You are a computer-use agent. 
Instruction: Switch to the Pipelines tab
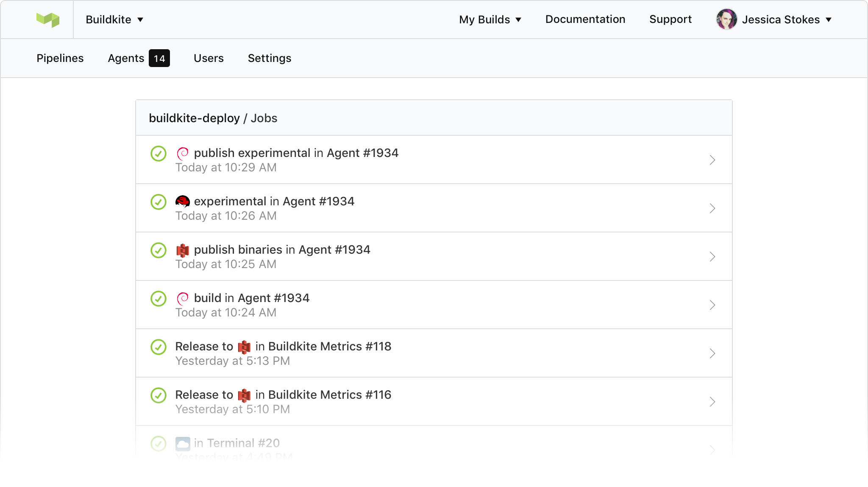pyautogui.click(x=60, y=58)
